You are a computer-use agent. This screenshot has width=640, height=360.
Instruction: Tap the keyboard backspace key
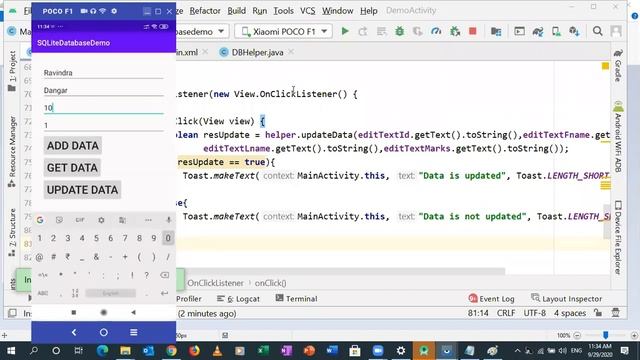164,275
